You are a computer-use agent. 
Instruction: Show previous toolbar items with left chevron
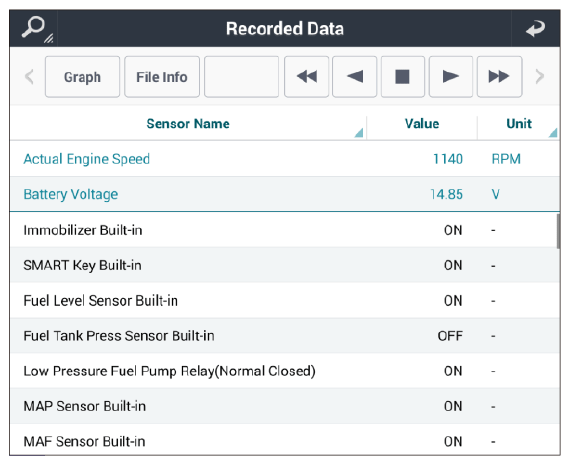click(29, 77)
